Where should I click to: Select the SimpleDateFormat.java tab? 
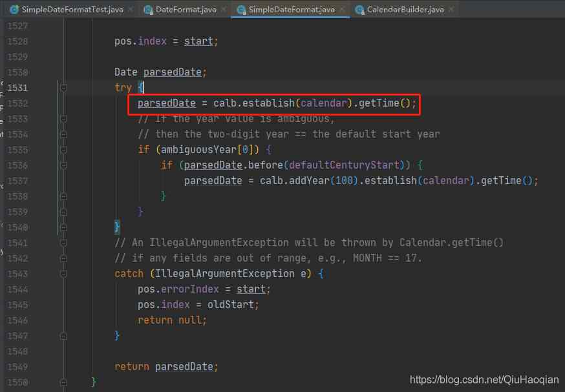[x=292, y=10]
